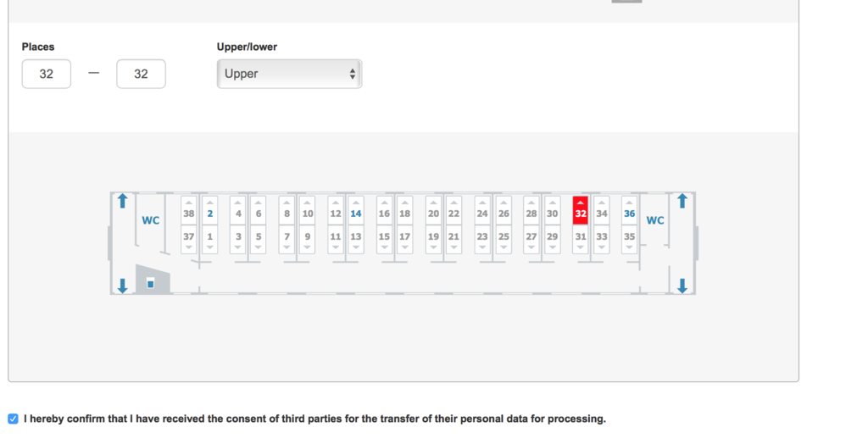This screenshot has width=868, height=444.
Task: Click seat 20 in the carriage layout
Action: (433, 210)
